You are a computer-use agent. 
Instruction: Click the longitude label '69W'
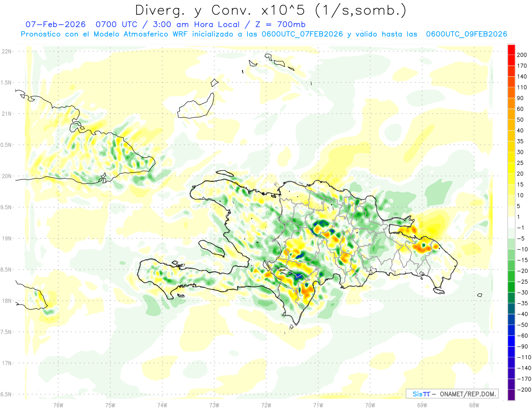pyautogui.click(x=422, y=405)
